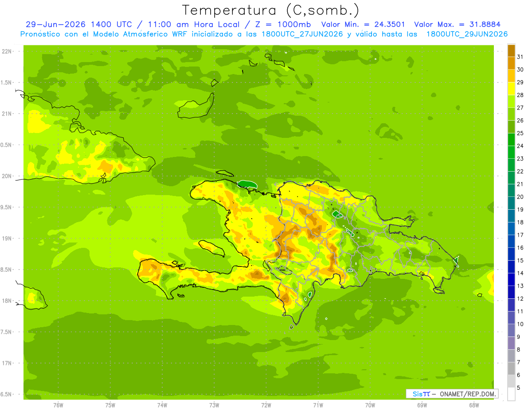Click the legend value "8"
This screenshot has height=411, width=532.
[519, 350]
